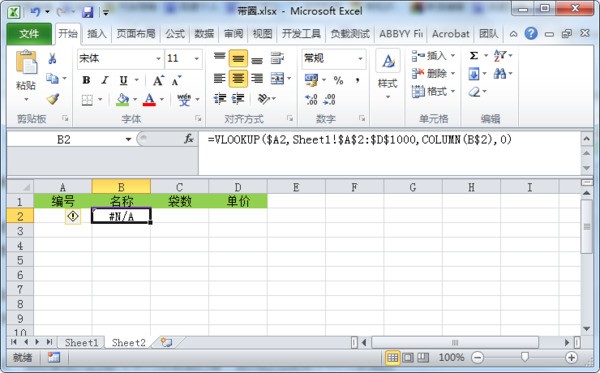This screenshot has width=600, height=373.
Task: Switch to Sheet1 worksheet
Action: click(x=81, y=343)
